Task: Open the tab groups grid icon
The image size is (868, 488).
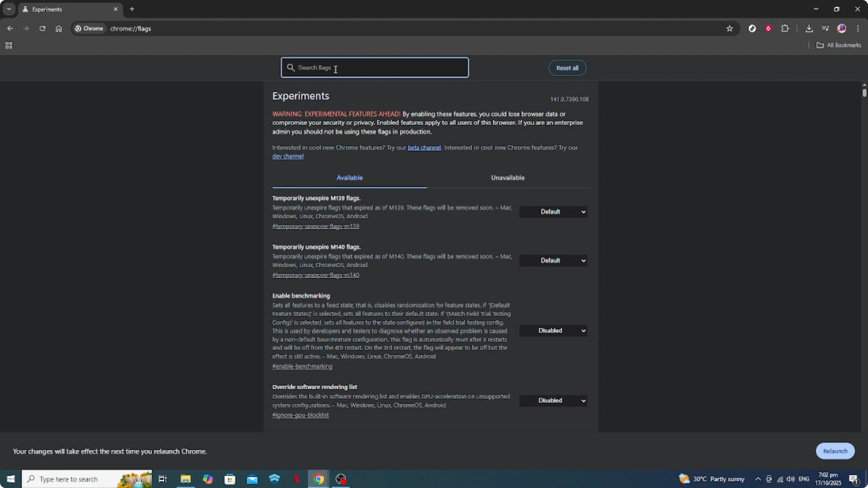Action: click(9, 45)
